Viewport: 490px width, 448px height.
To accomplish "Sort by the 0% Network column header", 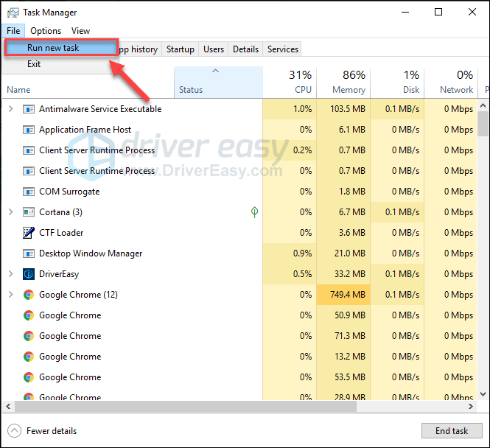I will [x=451, y=83].
